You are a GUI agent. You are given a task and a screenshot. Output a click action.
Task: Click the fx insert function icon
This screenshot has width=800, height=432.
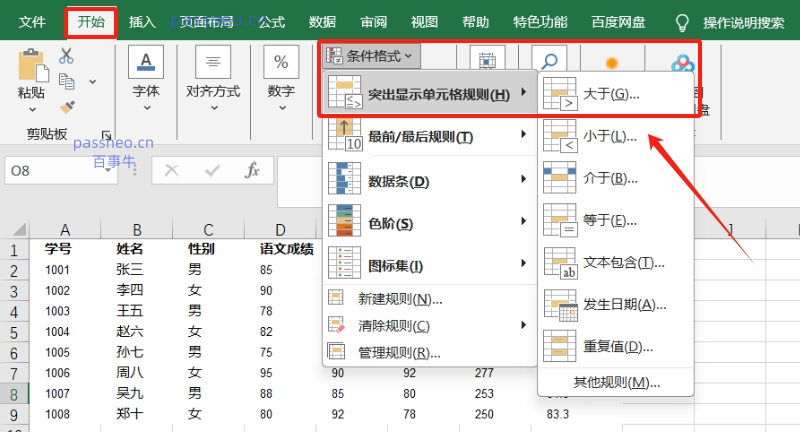pos(253,170)
